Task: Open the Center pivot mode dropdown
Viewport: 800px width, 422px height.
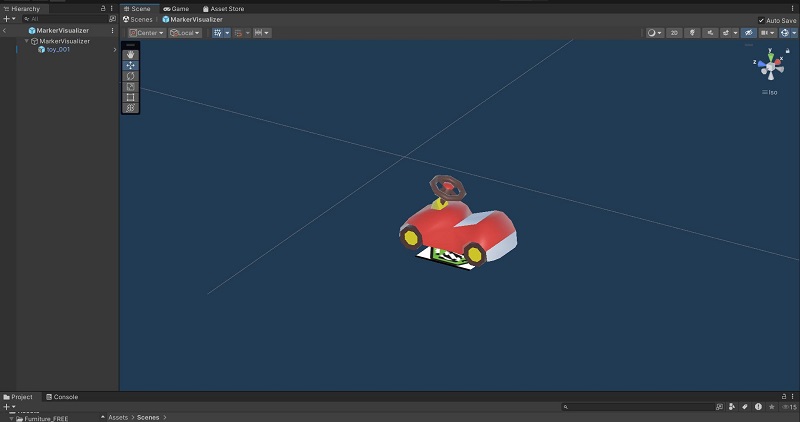Action: (145, 33)
